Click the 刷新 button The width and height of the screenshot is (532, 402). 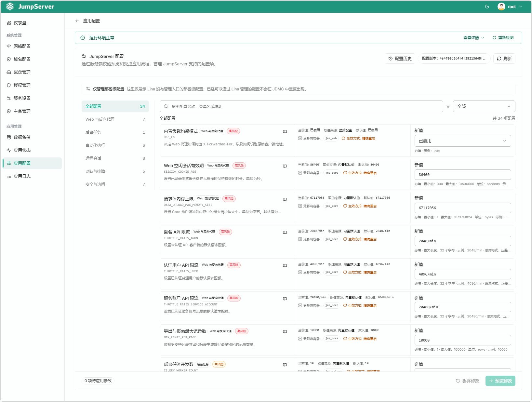504,59
